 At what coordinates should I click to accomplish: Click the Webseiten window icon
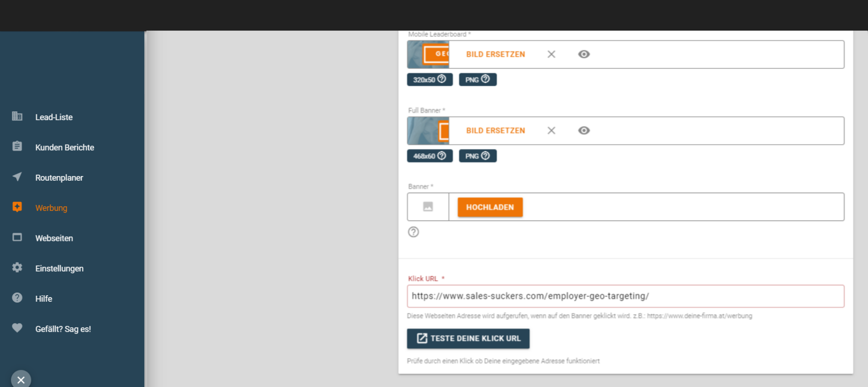17,237
